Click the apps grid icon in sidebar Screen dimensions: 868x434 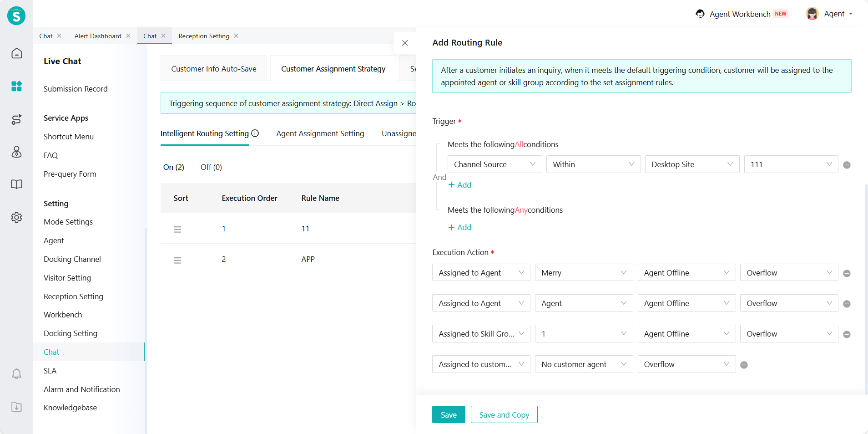16,86
